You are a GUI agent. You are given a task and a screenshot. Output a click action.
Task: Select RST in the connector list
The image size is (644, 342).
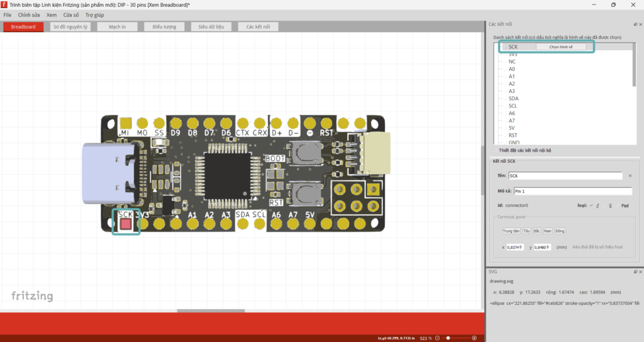[x=513, y=136]
